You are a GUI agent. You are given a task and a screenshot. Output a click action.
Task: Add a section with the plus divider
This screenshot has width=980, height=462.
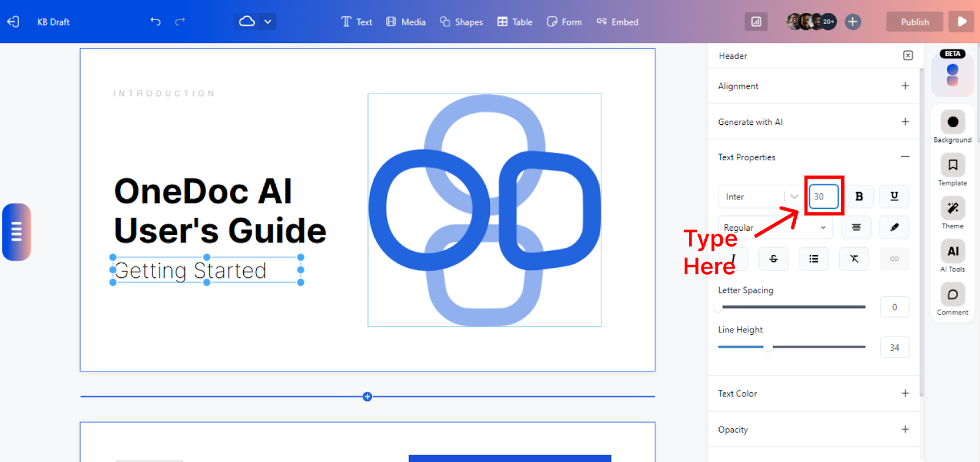point(367,397)
